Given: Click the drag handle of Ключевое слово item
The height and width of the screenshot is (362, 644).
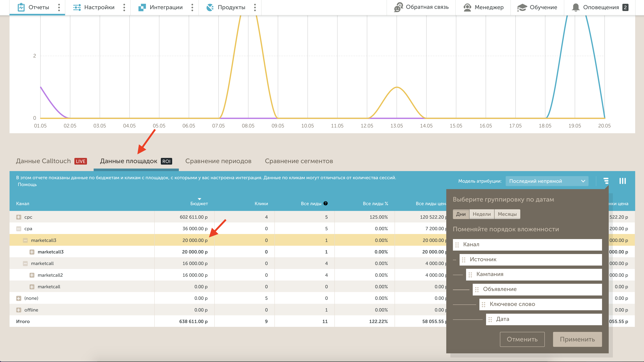Looking at the screenshot, I should (484, 304).
